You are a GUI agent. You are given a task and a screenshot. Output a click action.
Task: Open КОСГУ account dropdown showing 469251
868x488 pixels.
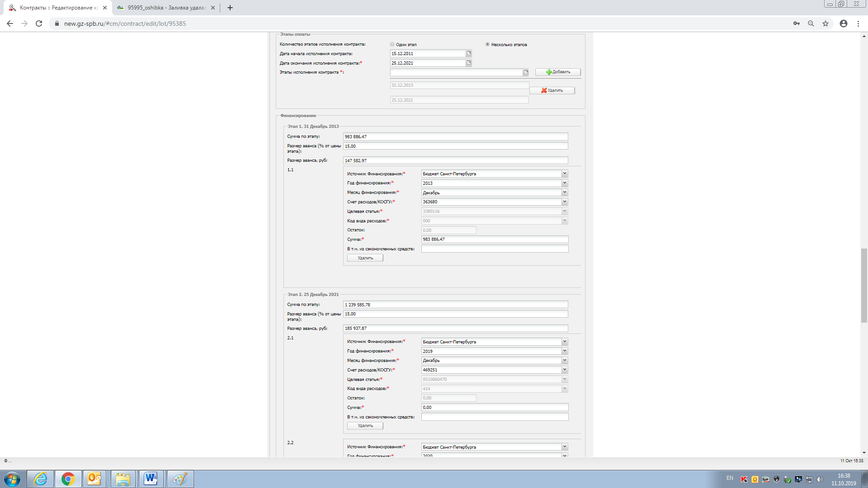[564, 370]
